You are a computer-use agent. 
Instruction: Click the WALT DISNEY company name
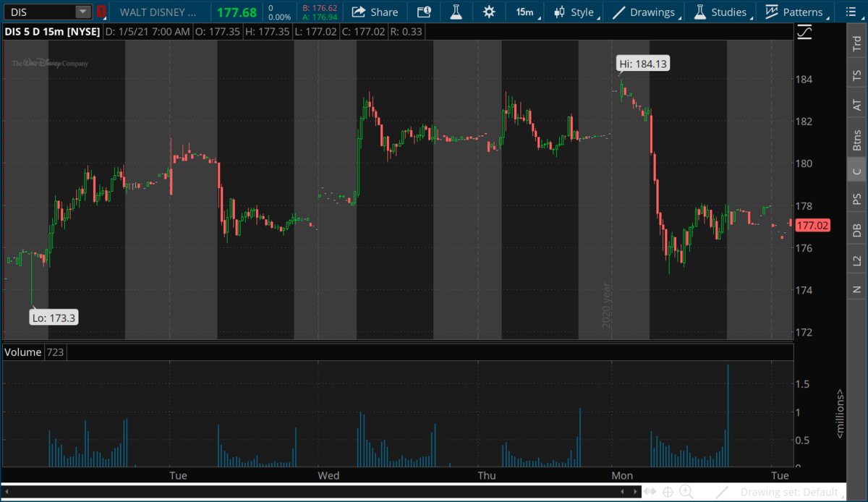157,12
